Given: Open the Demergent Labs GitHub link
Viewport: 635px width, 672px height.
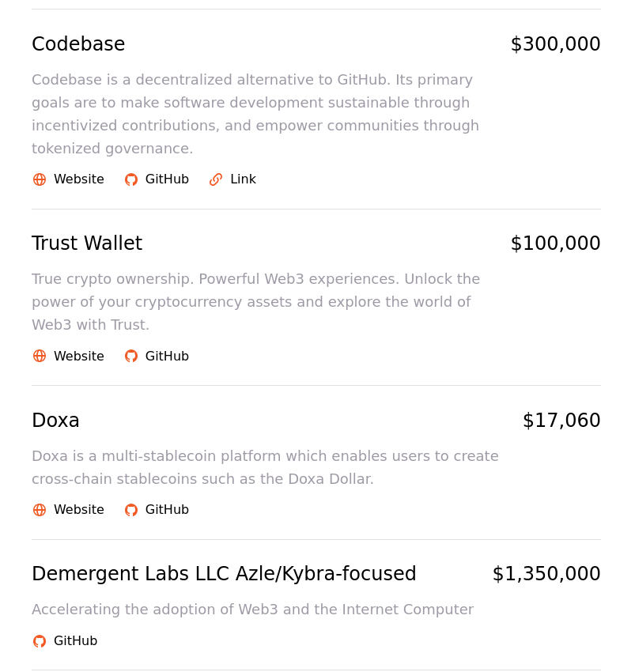Looking at the screenshot, I should point(75,641).
